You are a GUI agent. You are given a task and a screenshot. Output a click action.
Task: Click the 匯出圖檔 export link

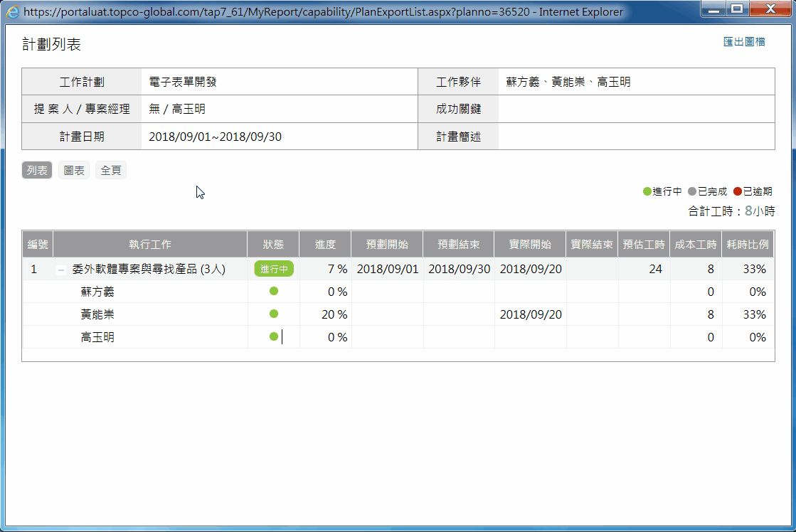click(x=744, y=42)
